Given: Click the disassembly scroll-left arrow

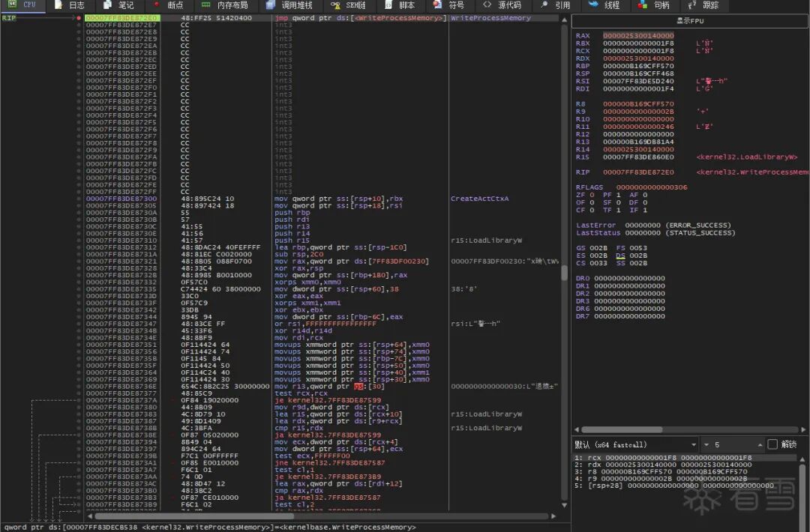Looking at the screenshot, I should point(91,516).
